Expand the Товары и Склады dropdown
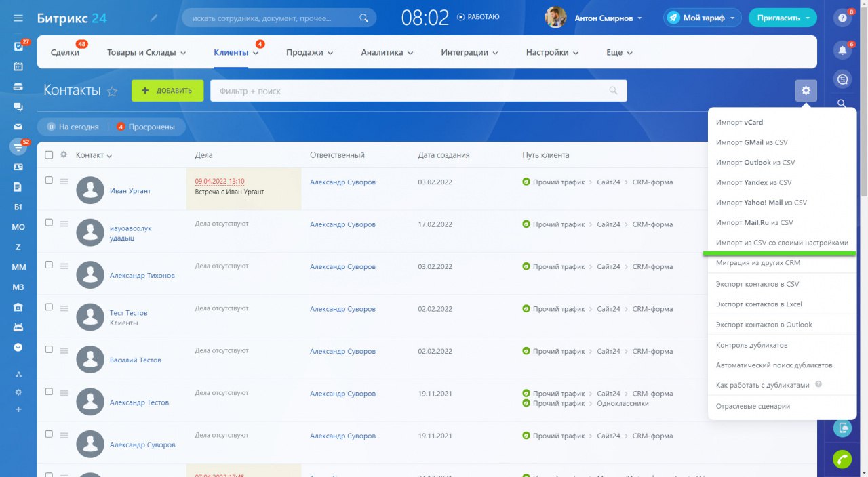The width and height of the screenshot is (868, 477). click(146, 52)
